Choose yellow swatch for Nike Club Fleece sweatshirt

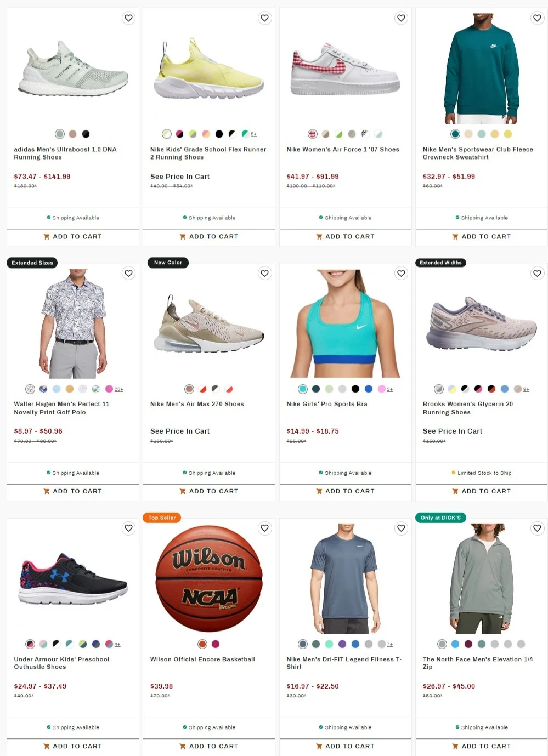coord(508,134)
